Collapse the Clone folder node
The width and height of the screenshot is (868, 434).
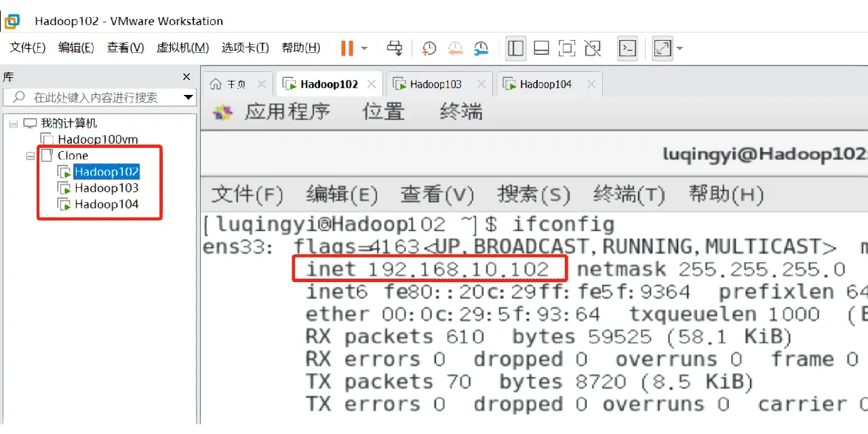point(30,156)
